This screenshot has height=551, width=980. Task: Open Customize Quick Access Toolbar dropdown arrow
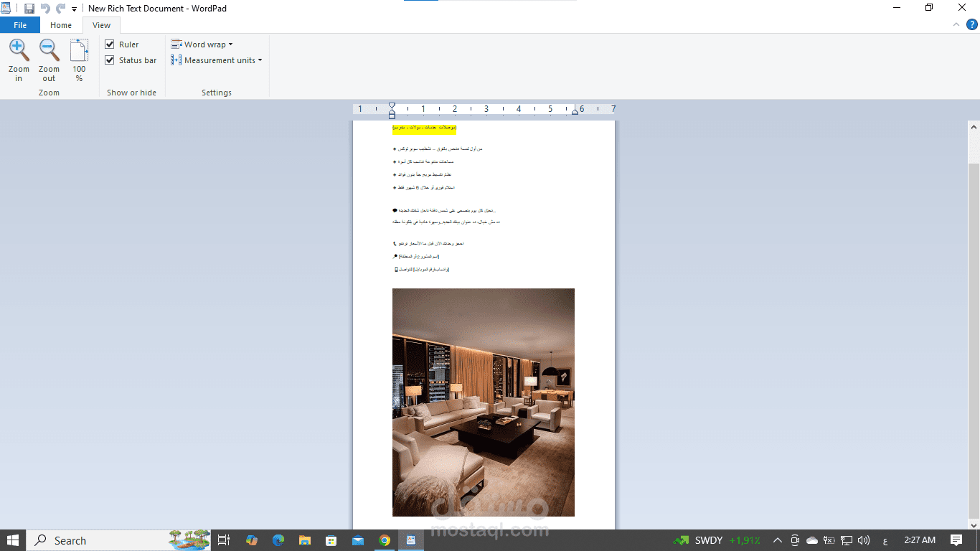pos(74,9)
